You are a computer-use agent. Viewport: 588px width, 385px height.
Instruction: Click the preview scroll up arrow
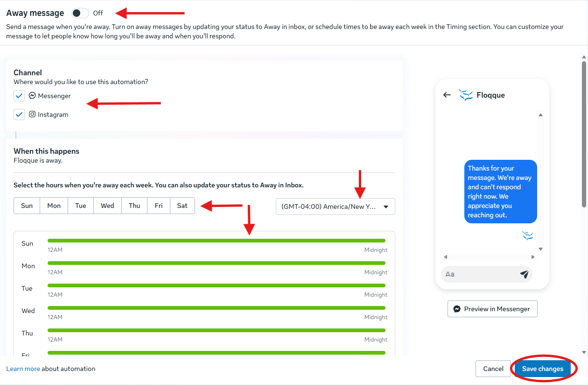pyautogui.click(x=540, y=115)
